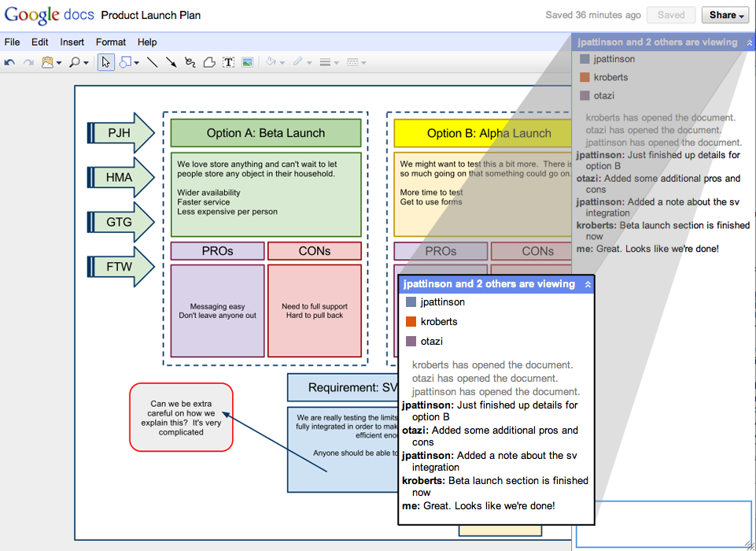Open the Insert menu
This screenshot has width=756, height=551.
[x=72, y=43]
